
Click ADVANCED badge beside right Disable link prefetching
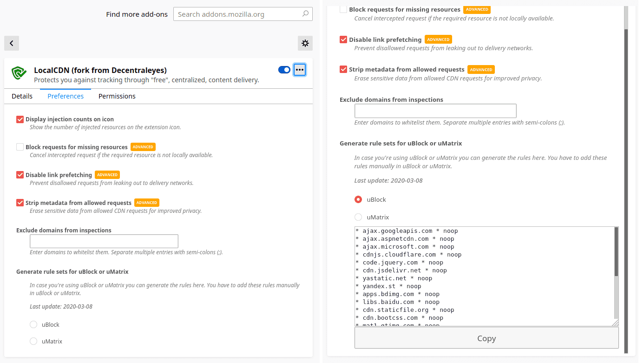click(x=438, y=40)
